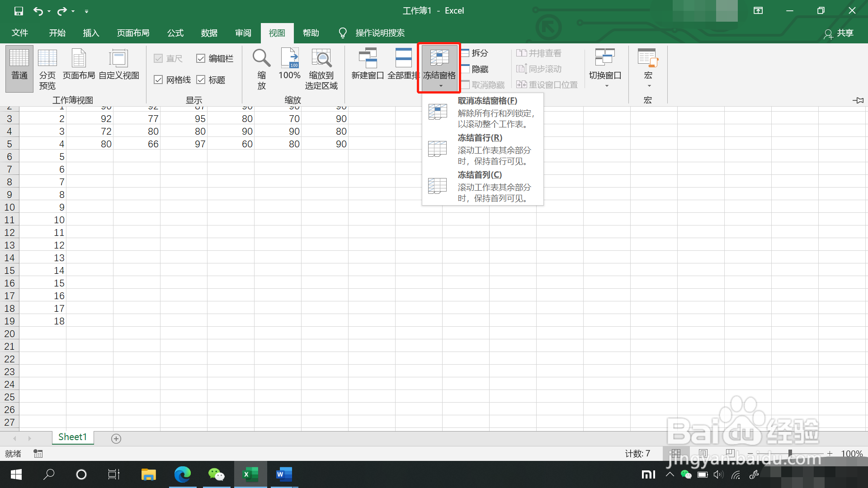Image resolution: width=868 pixels, height=488 pixels.
Task: Uncheck the Formula Bar (编辑栏) checkbox
Action: tap(201, 58)
